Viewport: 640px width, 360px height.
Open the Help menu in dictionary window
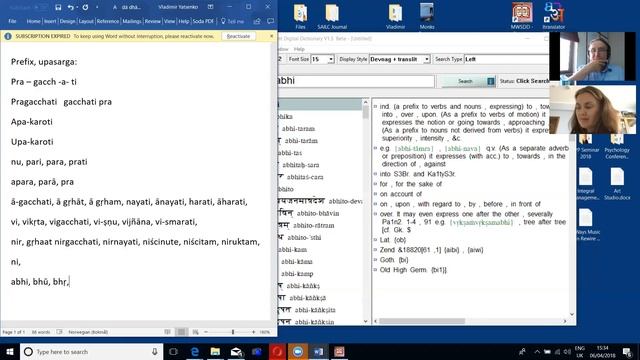coord(299,49)
